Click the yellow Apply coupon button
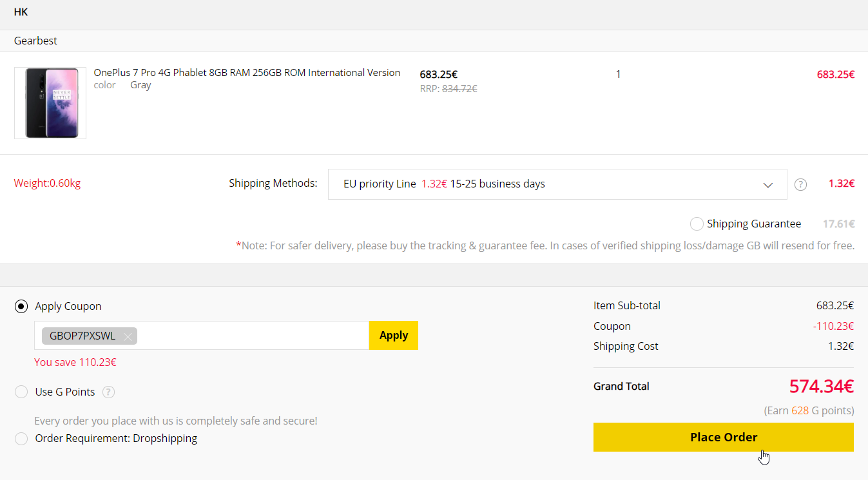This screenshot has height=480, width=868. pyautogui.click(x=394, y=335)
